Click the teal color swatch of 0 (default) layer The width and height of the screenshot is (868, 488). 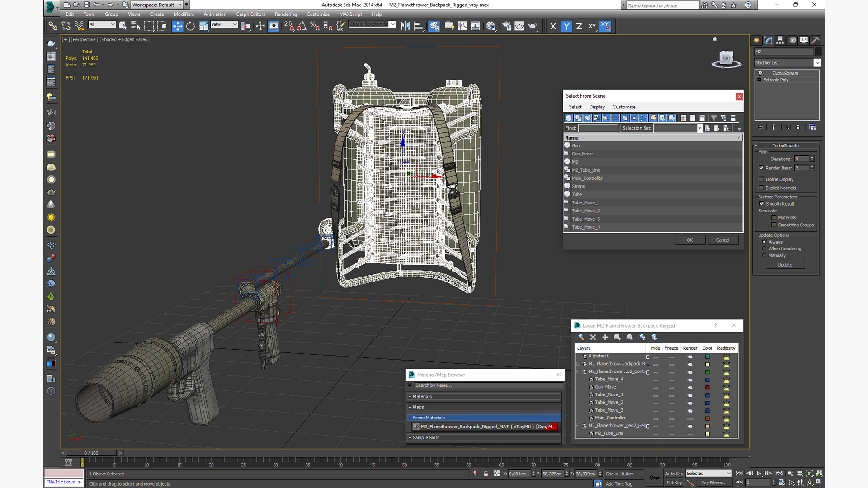[x=708, y=357]
